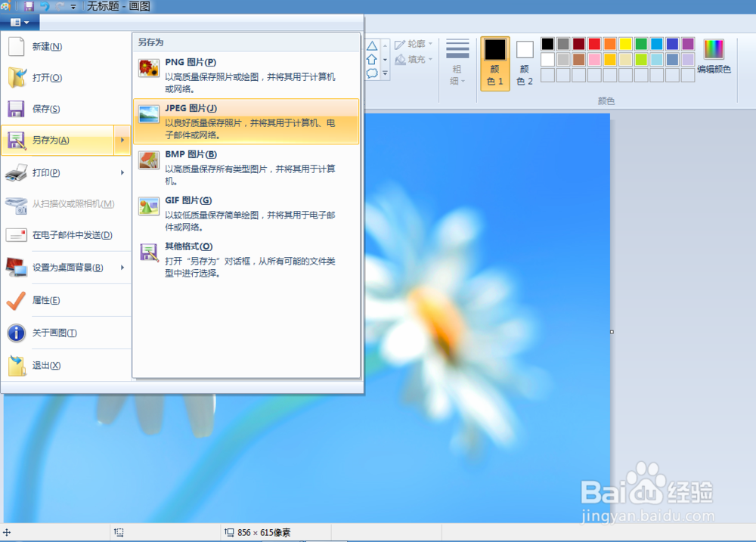Pick the pink palette swatch
Viewport: 756px width, 542px height.
coord(594,59)
